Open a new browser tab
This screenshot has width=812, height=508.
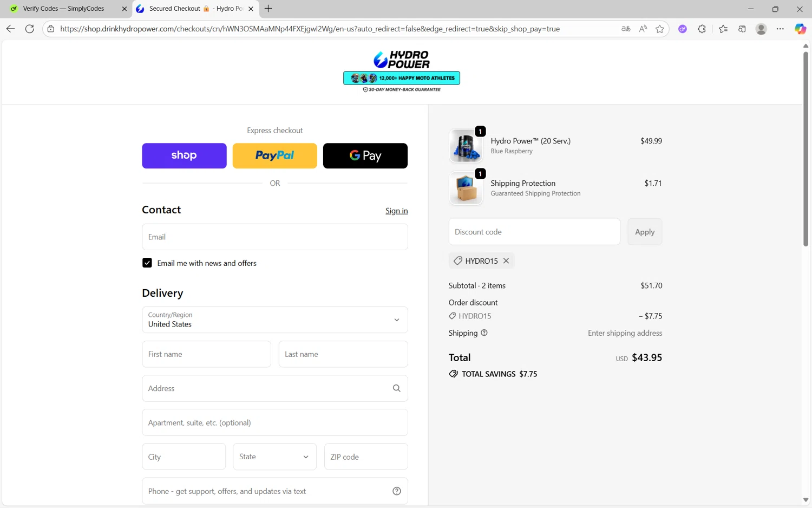tap(269, 9)
